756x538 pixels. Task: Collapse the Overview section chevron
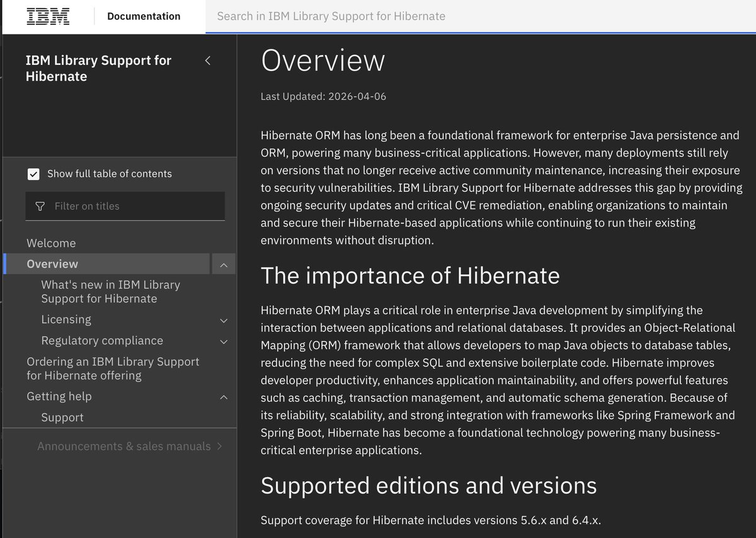224,265
